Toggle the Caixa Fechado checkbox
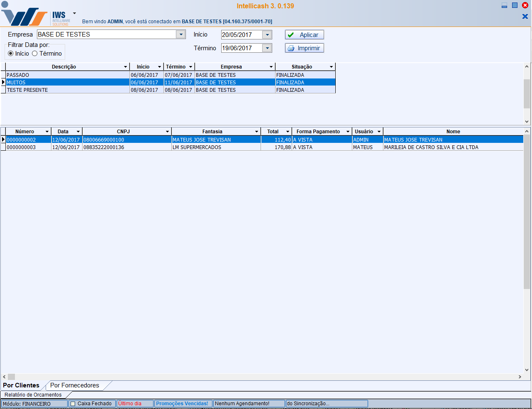 (73, 404)
